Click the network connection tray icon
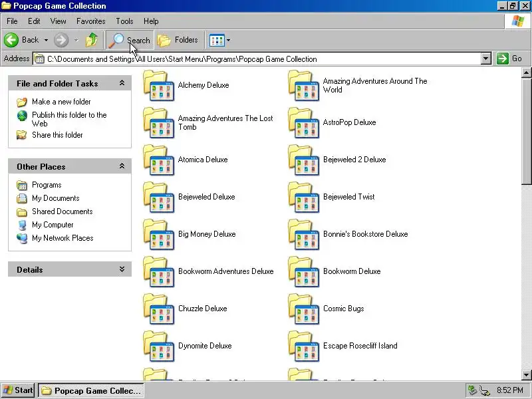The width and height of the screenshot is (532, 399). pos(485,391)
